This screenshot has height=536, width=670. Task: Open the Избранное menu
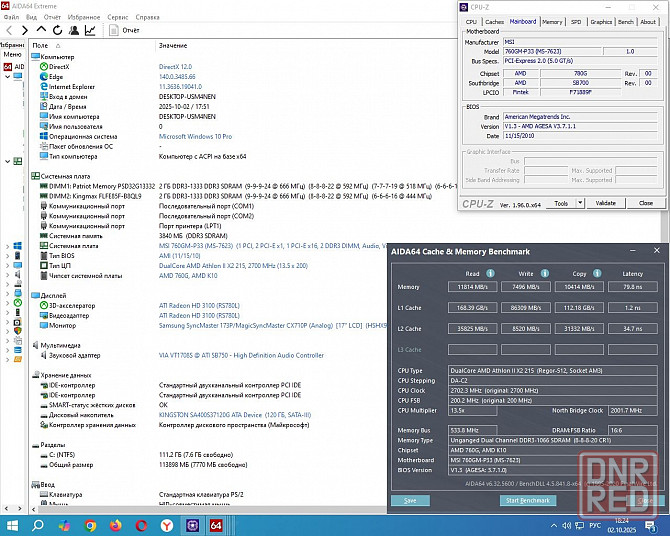point(83,17)
